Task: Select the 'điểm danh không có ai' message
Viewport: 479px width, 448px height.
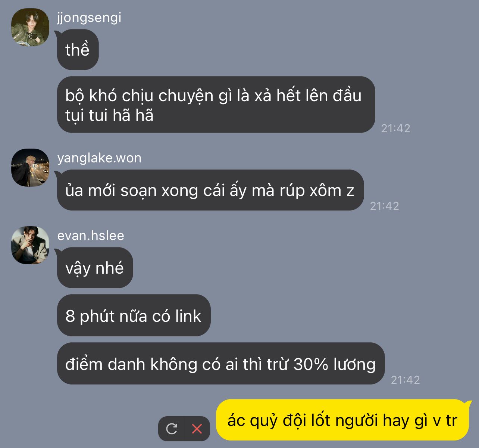Action: 221,364
